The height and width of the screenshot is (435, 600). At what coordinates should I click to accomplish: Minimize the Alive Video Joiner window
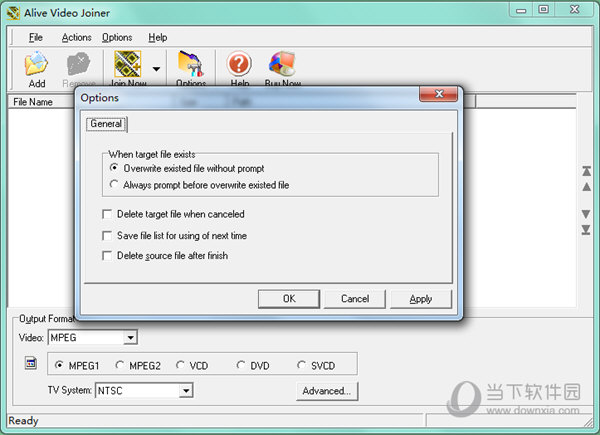tap(521, 10)
